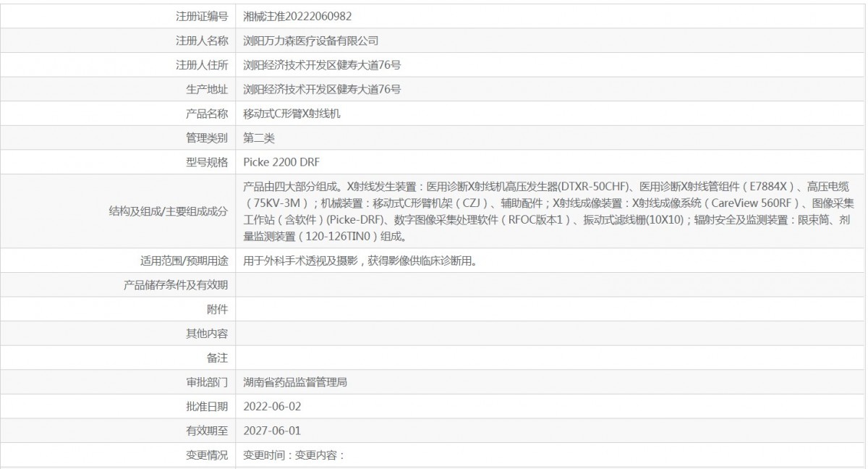Select the 变更情况 label

(x=208, y=455)
